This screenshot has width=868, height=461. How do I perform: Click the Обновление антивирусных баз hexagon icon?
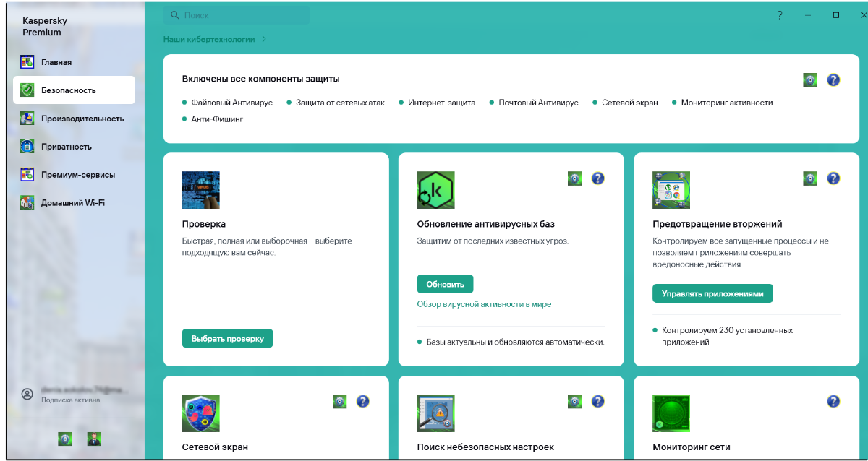436,190
